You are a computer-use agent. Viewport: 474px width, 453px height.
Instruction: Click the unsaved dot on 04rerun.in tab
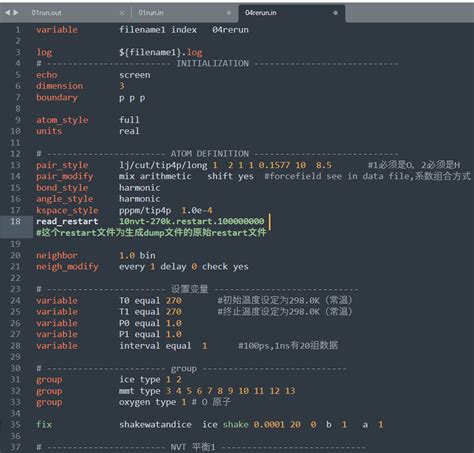tap(335, 13)
